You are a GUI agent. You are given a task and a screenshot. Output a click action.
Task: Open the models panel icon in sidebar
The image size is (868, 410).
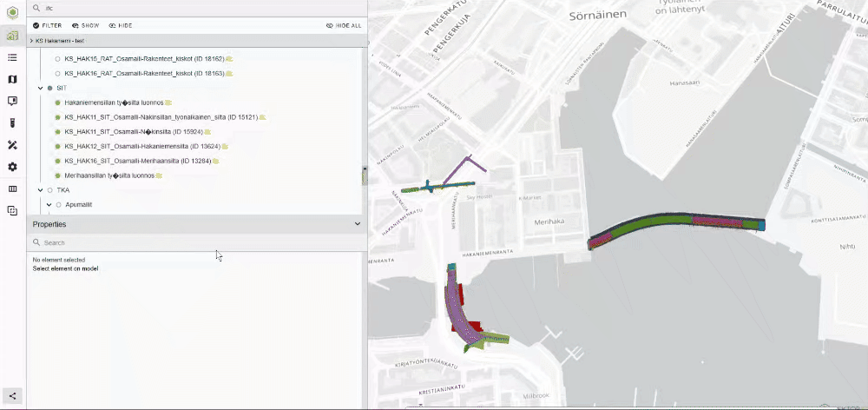coord(12,36)
